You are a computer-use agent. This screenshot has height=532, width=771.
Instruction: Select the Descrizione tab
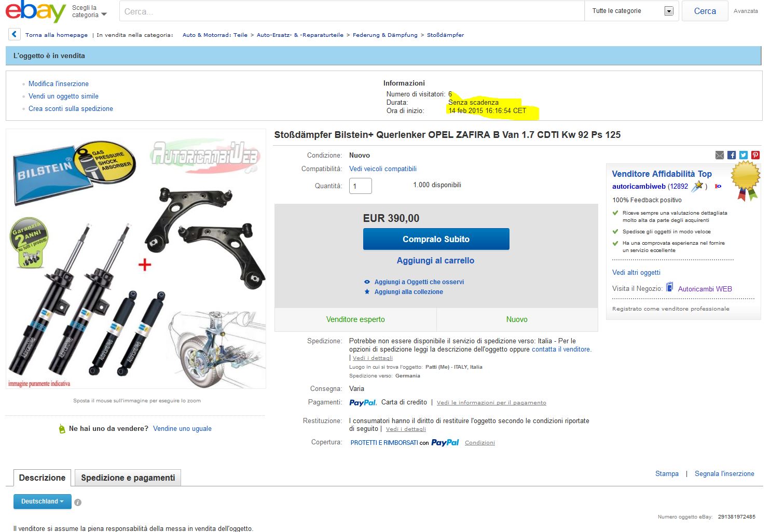(x=42, y=478)
